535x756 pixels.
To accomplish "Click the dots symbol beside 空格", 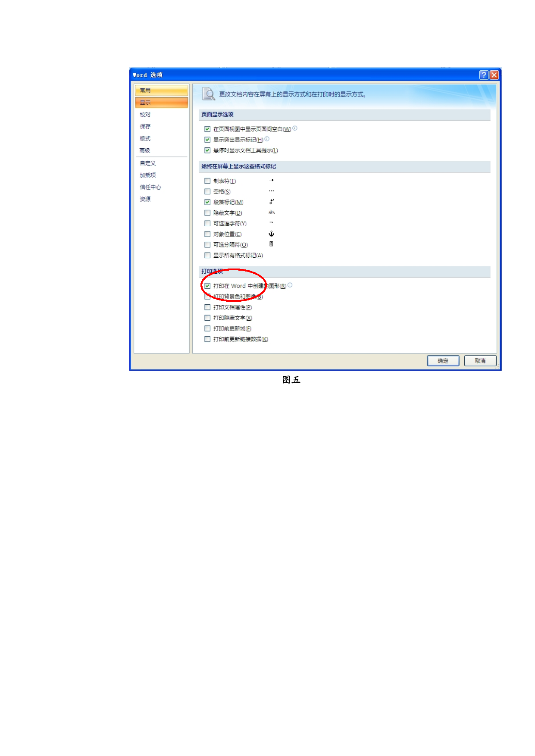I will click(271, 191).
